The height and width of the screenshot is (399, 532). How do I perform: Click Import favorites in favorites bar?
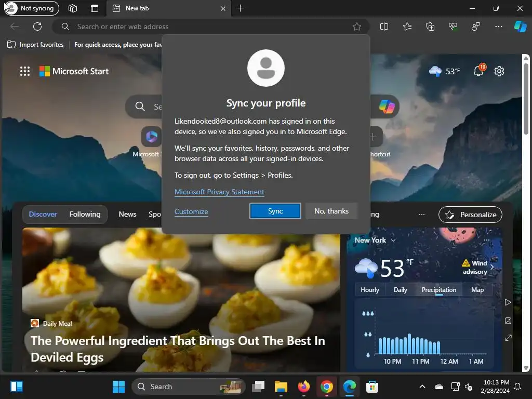(x=36, y=45)
